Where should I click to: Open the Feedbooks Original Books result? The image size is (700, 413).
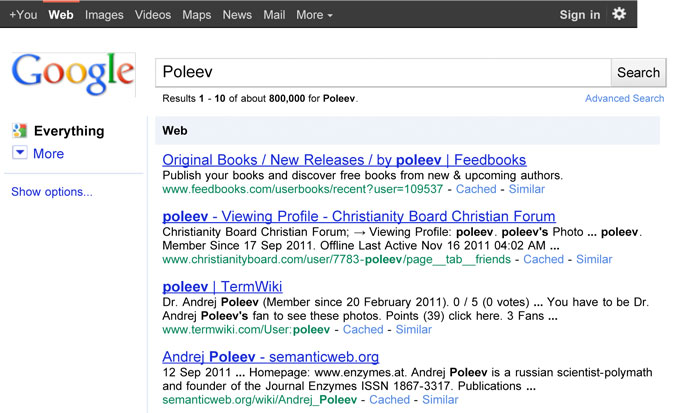[344, 160]
